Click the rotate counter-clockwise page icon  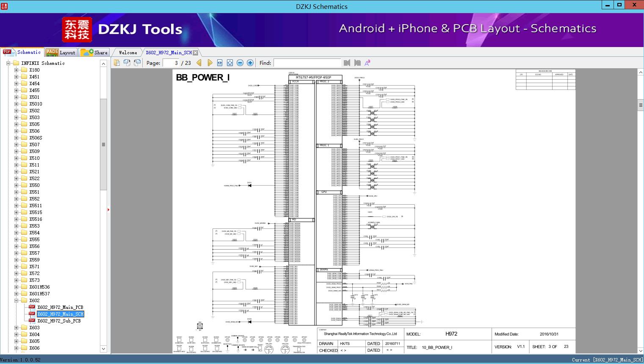click(x=137, y=63)
